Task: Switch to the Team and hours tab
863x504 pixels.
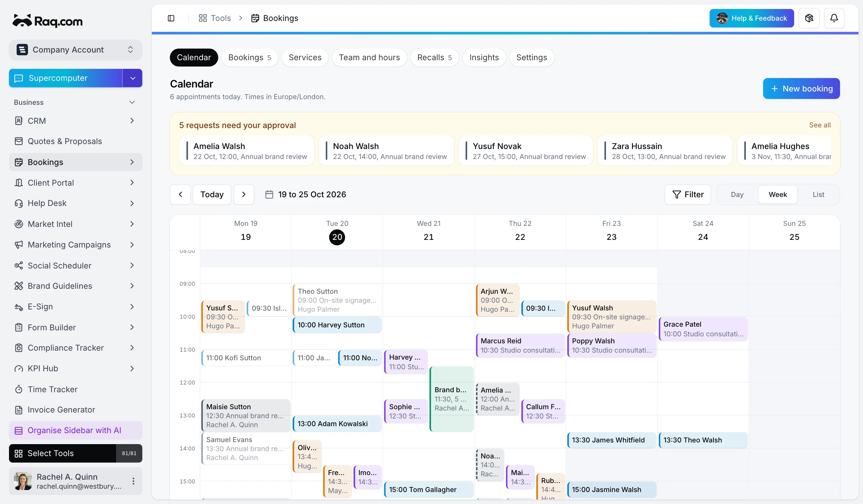Action: coord(369,58)
